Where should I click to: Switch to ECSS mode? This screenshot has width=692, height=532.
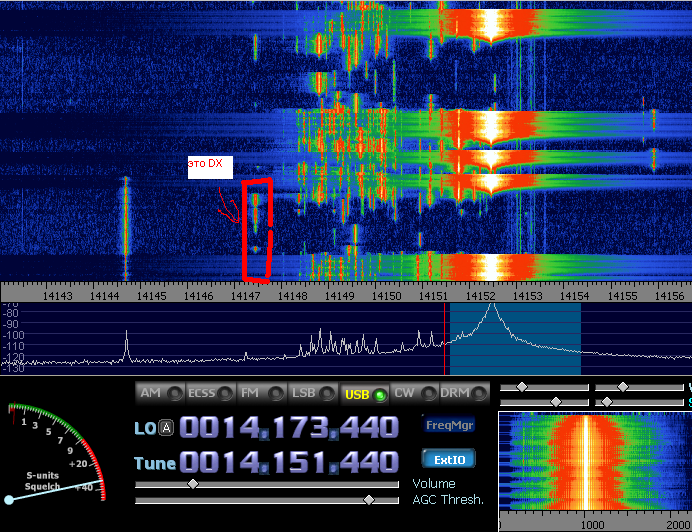[x=211, y=394]
